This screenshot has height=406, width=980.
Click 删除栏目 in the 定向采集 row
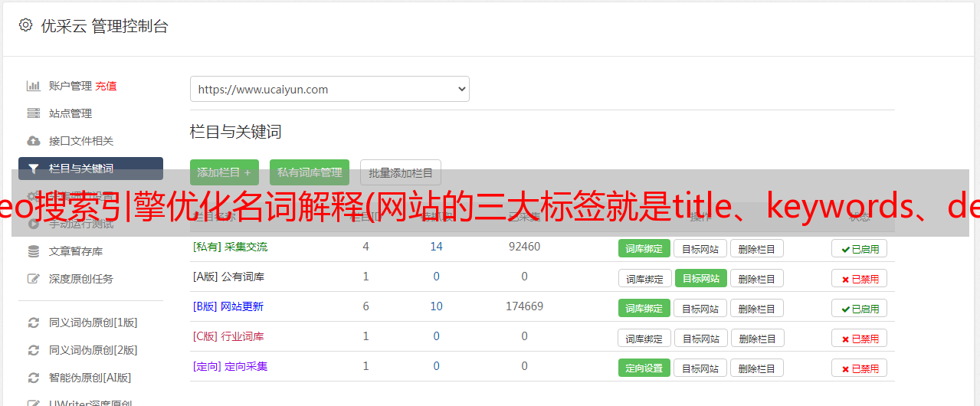coord(757,368)
